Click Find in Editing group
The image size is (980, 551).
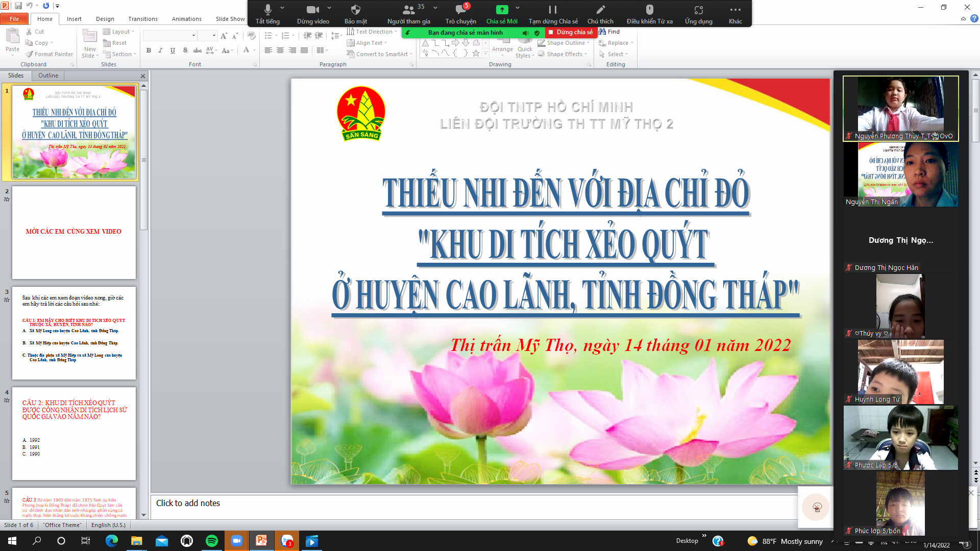coord(609,32)
